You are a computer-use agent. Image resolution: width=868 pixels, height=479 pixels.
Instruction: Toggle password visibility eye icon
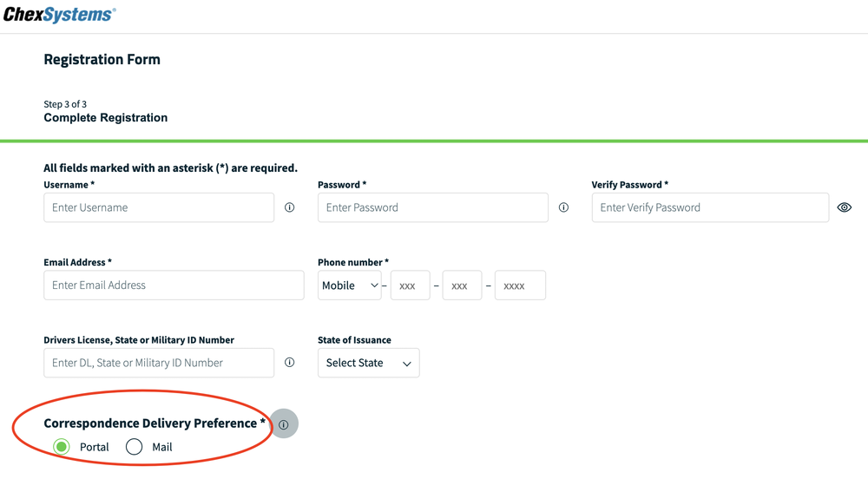(x=845, y=207)
